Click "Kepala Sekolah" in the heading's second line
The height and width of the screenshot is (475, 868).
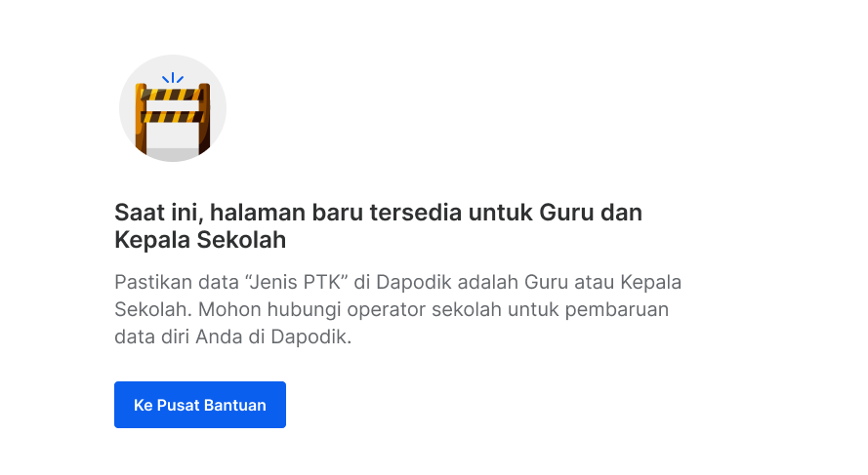(x=200, y=240)
